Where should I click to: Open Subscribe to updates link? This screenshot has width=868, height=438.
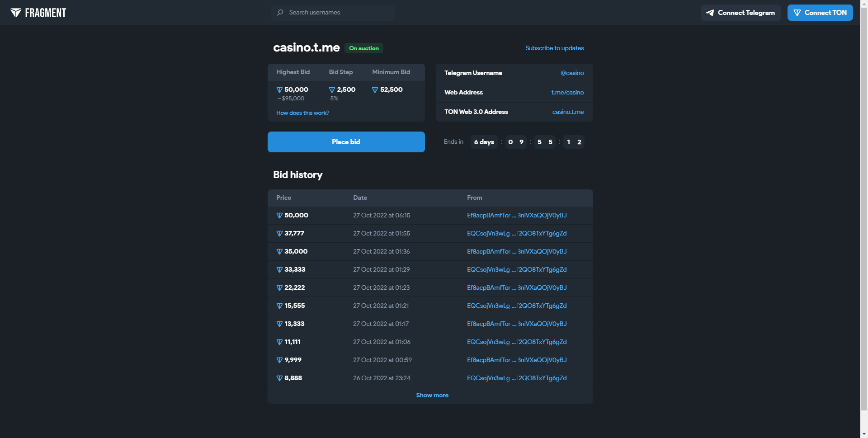click(x=554, y=48)
